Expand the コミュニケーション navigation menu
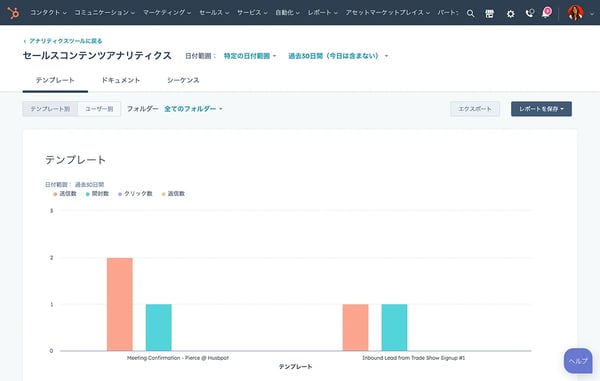 tap(104, 13)
